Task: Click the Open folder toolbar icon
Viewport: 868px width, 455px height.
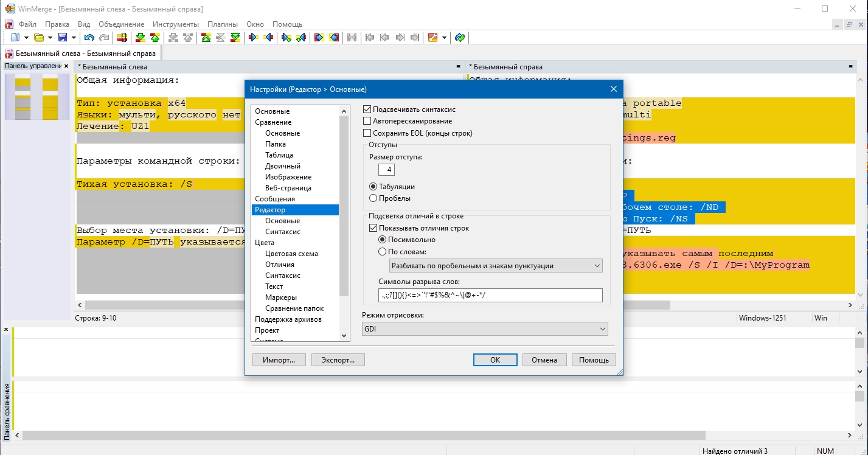Action: click(39, 38)
